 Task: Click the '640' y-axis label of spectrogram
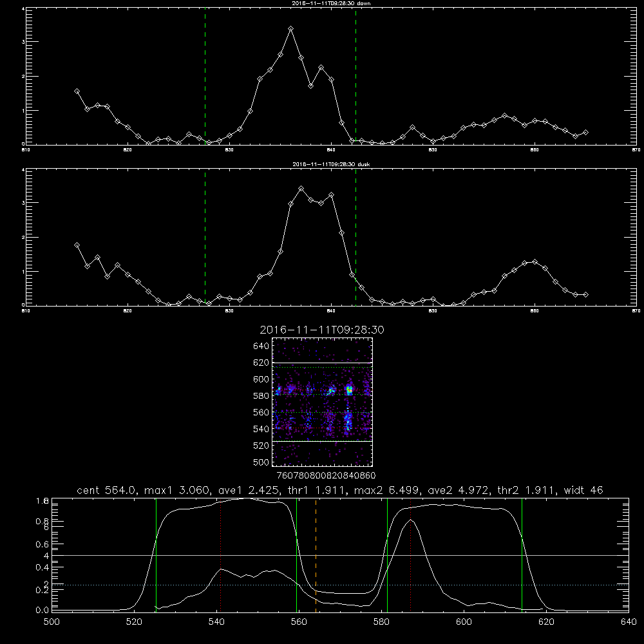261,346
